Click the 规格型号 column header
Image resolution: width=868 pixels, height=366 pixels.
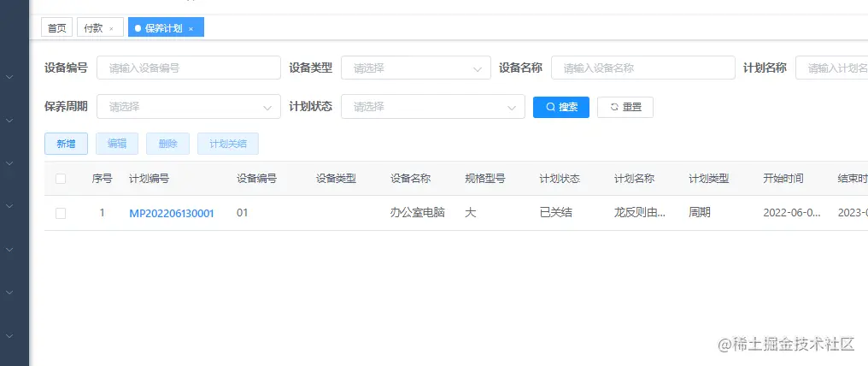[x=485, y=178]
